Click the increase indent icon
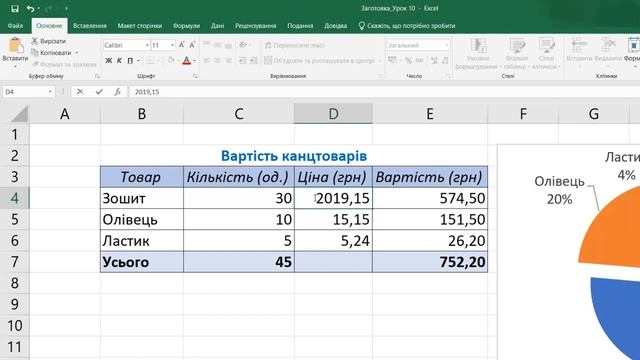The height and width of the screenshot is (360, 640). [x=253, y=61]
